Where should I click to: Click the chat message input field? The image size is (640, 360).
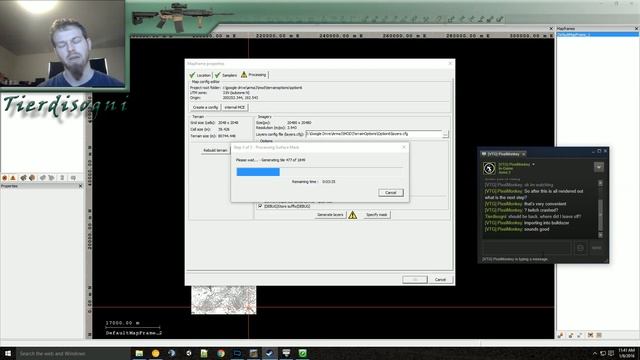527,247
